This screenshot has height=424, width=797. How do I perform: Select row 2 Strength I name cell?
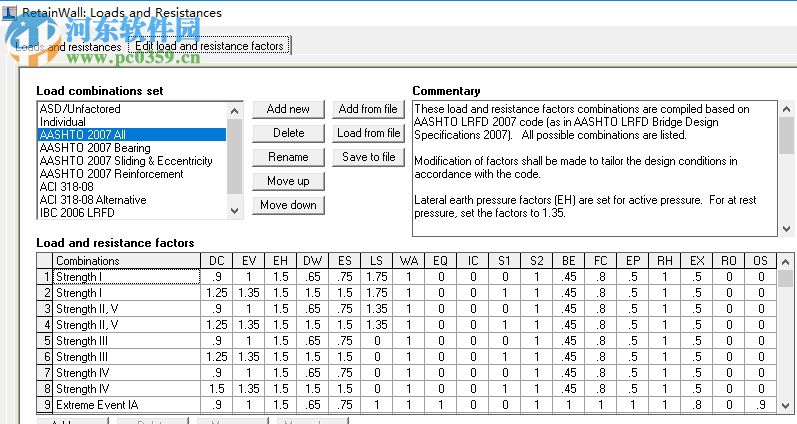click(x=127, y=293)
